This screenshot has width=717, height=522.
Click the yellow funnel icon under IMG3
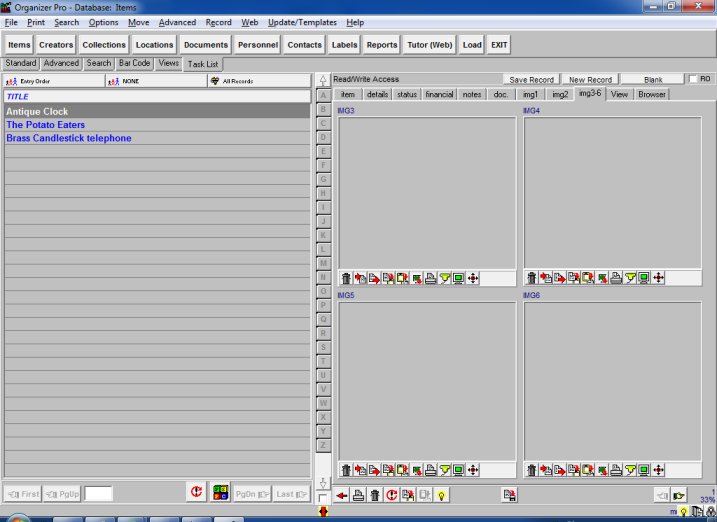click(444, 278)
